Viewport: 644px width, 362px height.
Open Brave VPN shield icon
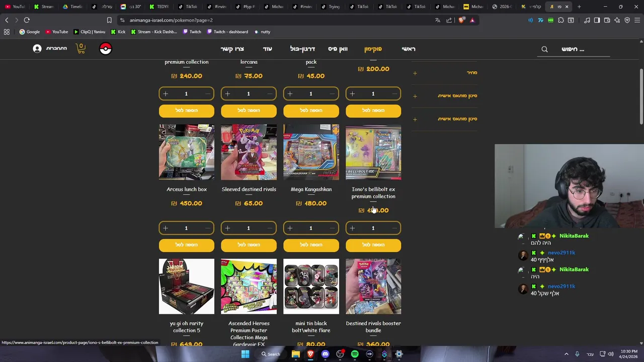coord(627,20)
